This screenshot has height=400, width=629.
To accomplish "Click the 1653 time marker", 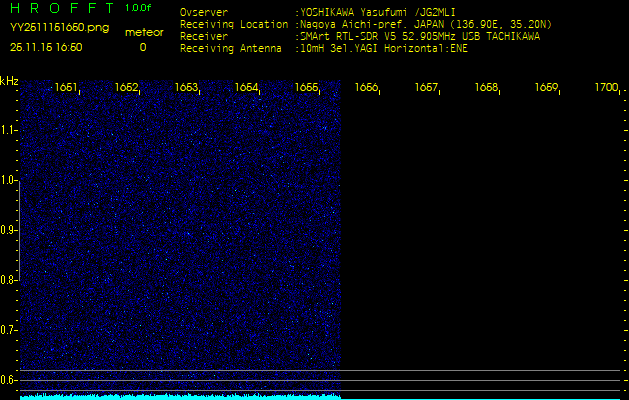I will coord(187,88).
